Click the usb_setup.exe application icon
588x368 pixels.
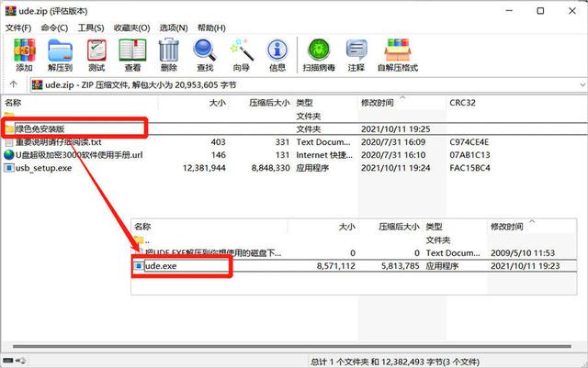(9, 168)
